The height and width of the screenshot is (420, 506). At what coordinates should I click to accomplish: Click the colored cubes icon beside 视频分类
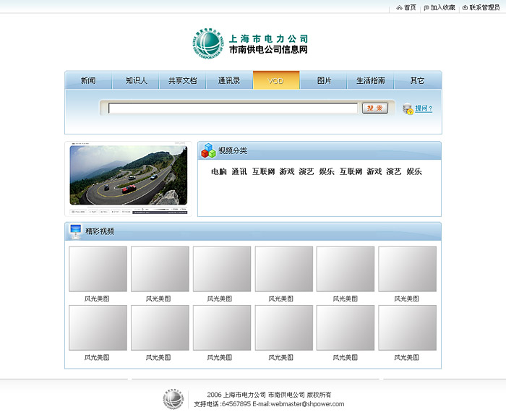[x=208, y=150]
